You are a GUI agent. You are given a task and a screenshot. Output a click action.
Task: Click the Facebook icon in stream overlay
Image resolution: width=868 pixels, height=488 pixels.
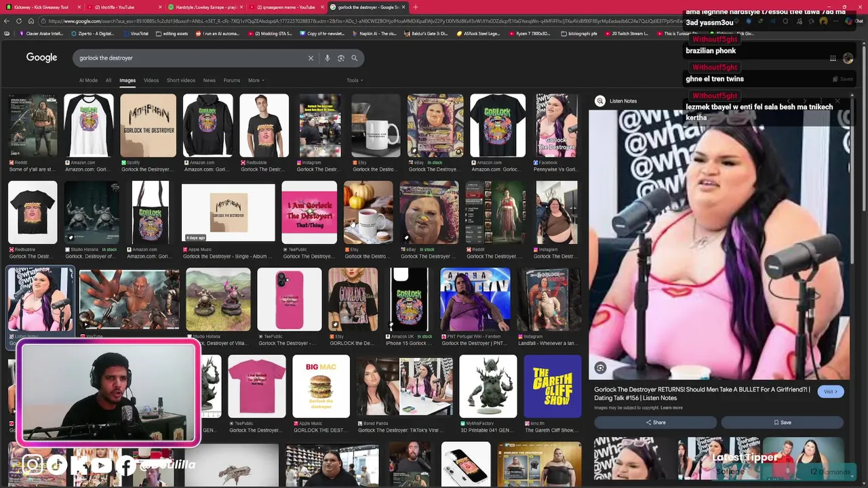tap(125, 465)
